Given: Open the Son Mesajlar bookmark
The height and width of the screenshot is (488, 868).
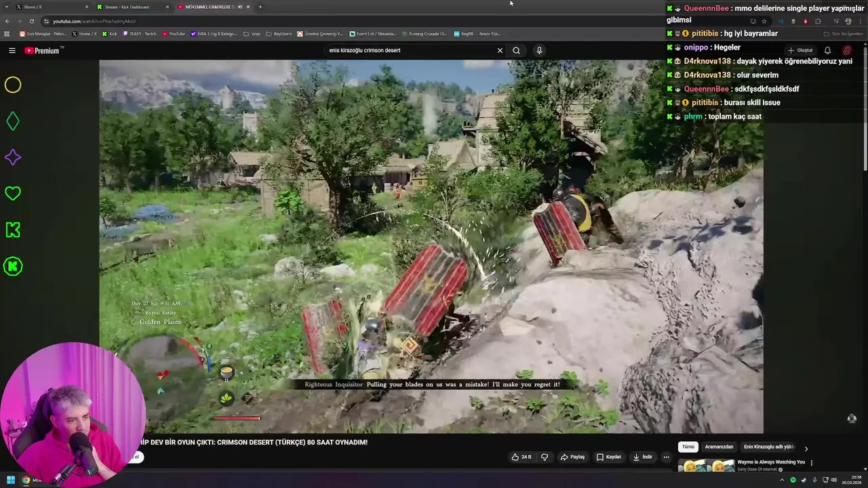Looking at the screenshot, I should coord(43,33).
